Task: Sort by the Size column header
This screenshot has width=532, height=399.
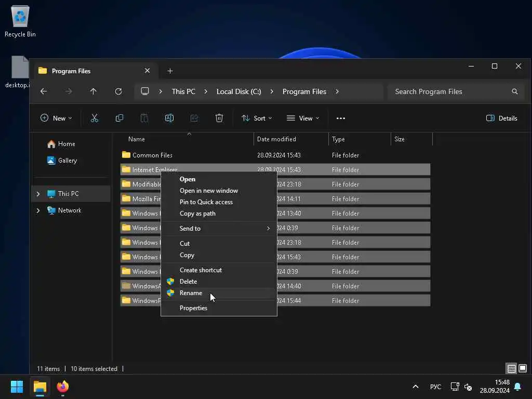Action: click(x=399, y=139)
